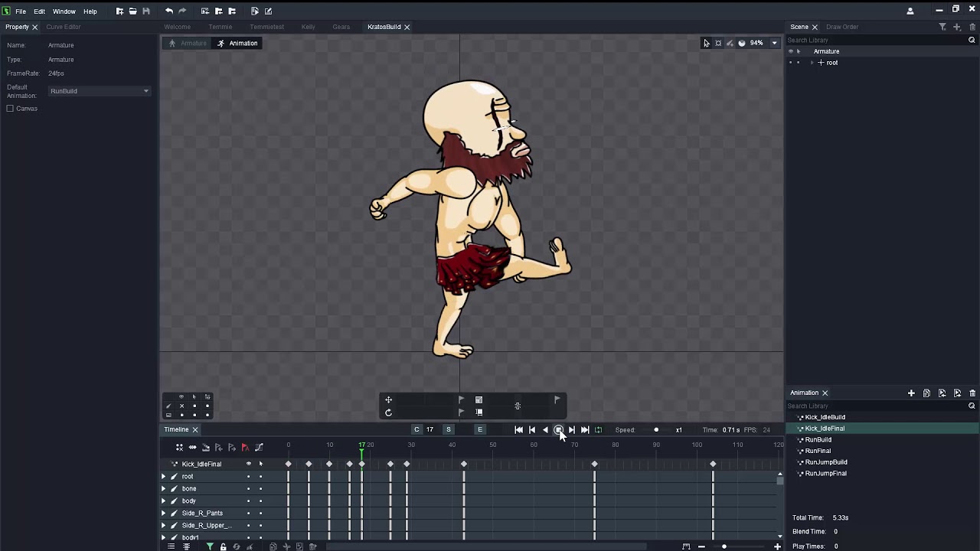Expand the root timeline layer

tap(163, 477)
